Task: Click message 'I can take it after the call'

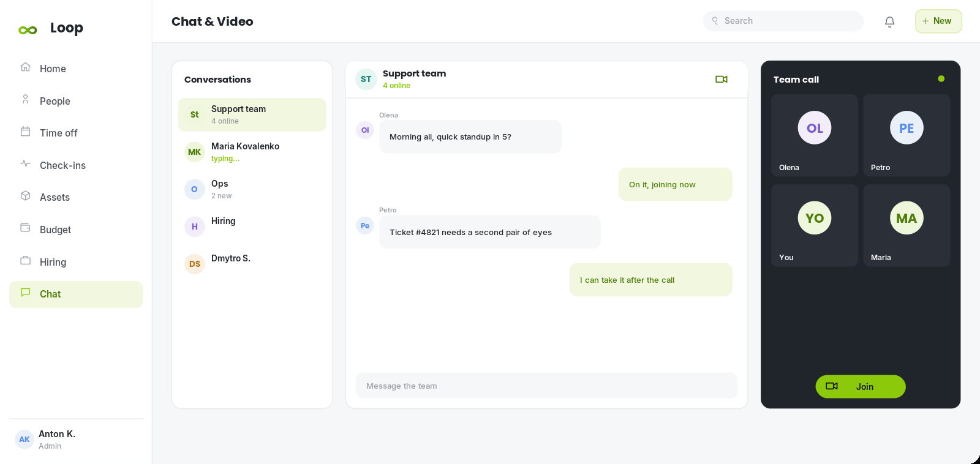Action: pos(650,280)
